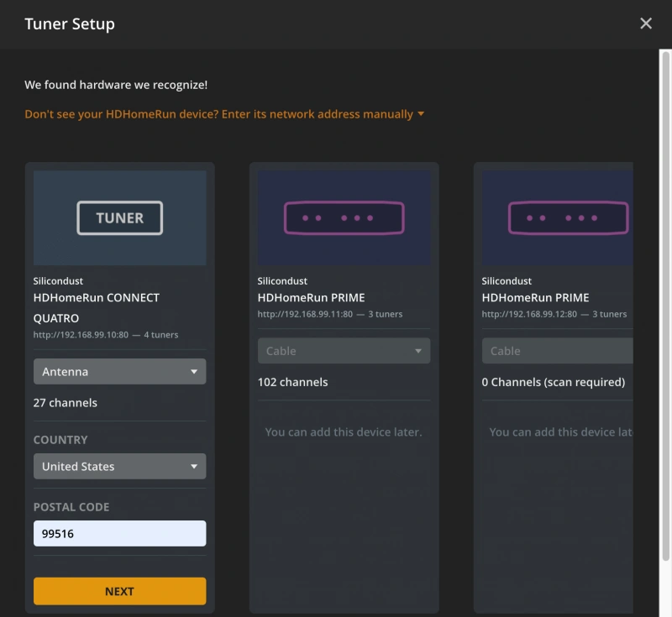672x617 pixels.
Task: Click the Tuner Setup title
Action: click(70, 24)
